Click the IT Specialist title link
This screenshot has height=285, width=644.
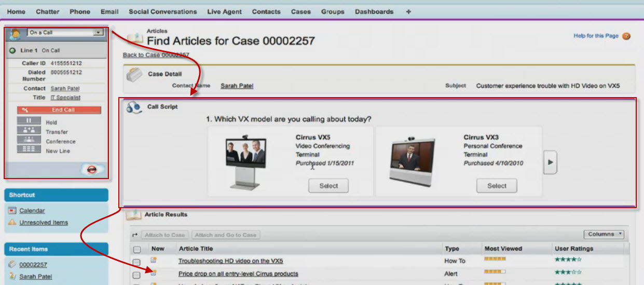(65, 98)
